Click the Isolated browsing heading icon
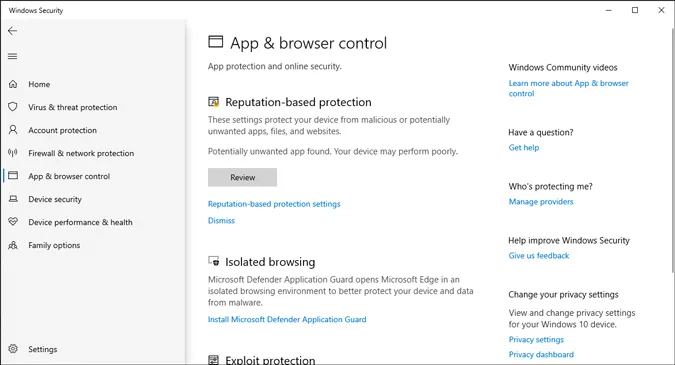This screenshot has width=675, height=365. pyautogui.click(x=214, y=261)
